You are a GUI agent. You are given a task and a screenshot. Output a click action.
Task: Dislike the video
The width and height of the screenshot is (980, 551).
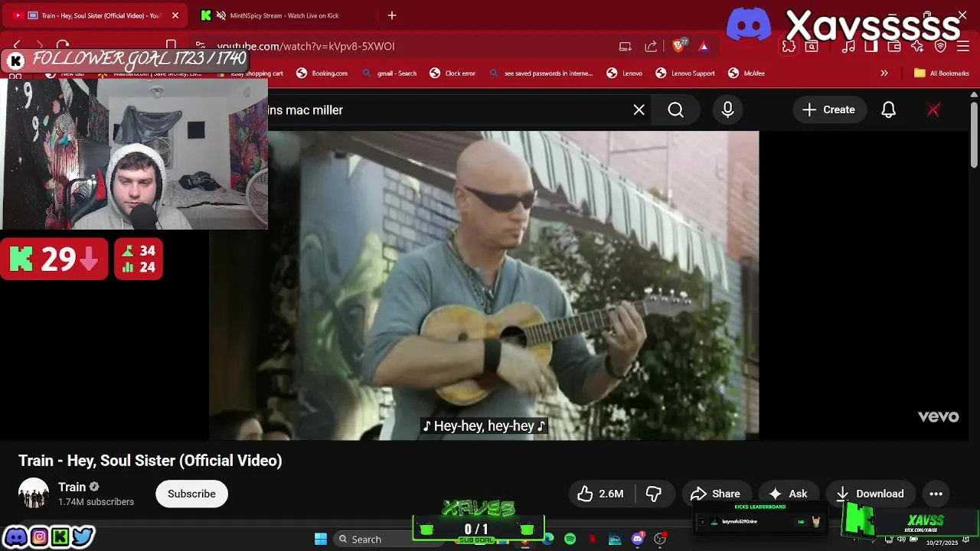click(x=654, y=494)
